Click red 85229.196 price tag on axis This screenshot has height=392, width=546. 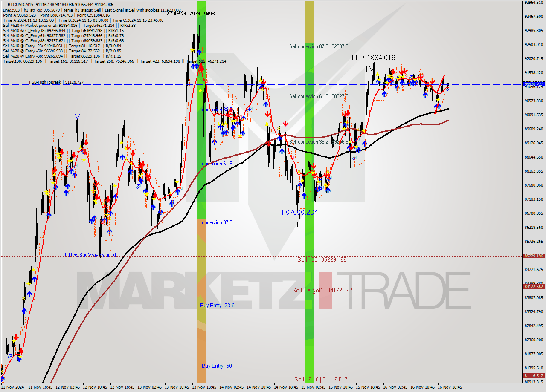coord(533,256)
